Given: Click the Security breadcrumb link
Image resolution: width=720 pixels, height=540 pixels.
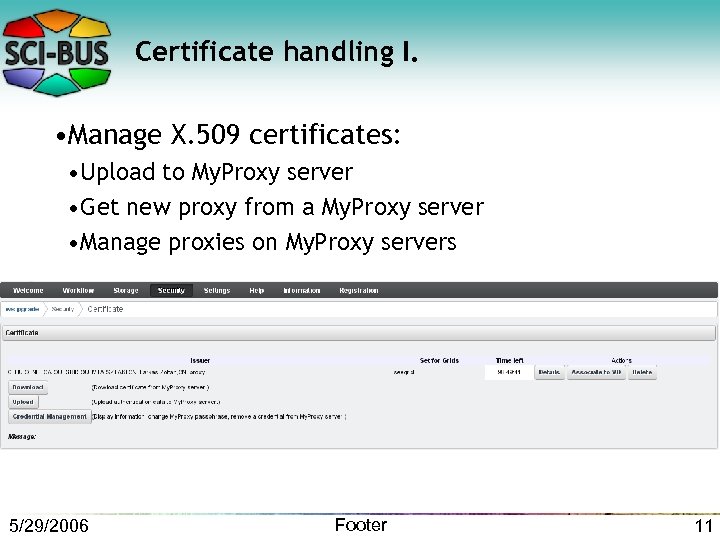Looking at the screenshot, I should click(x=63, y=309).
